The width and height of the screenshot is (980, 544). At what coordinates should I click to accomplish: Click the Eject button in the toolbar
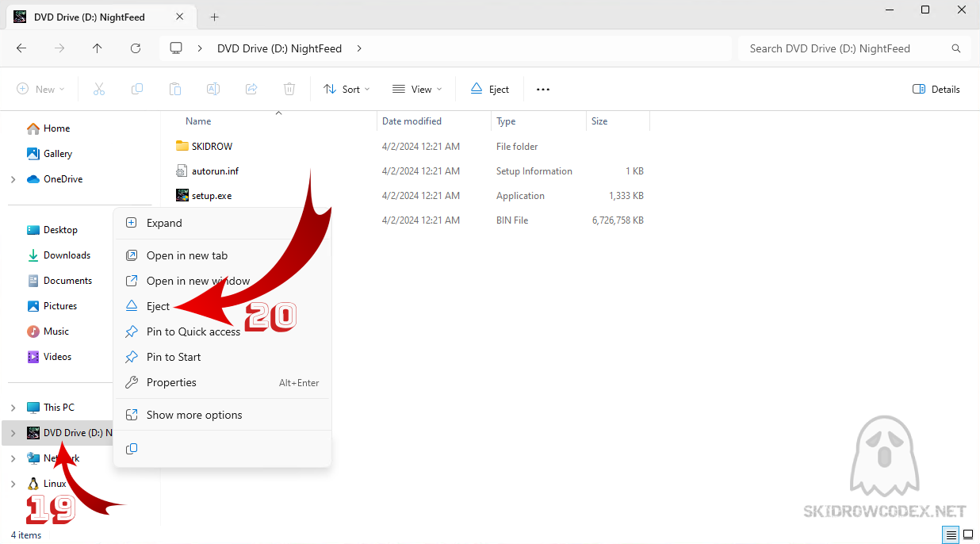pos(489,90)
